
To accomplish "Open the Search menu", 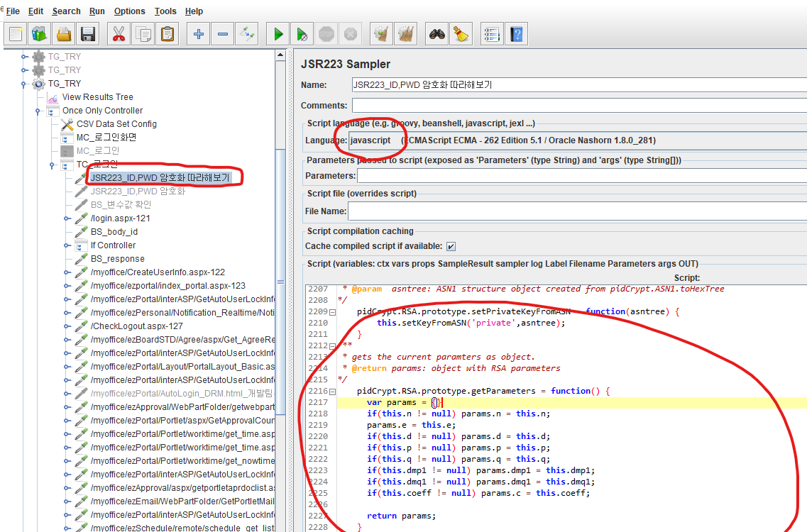I will 67,11.
